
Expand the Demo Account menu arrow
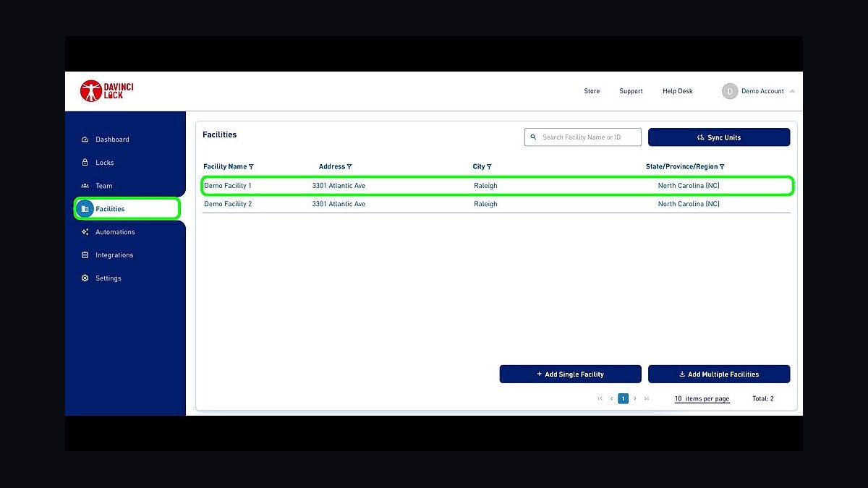tap(792, 91)
